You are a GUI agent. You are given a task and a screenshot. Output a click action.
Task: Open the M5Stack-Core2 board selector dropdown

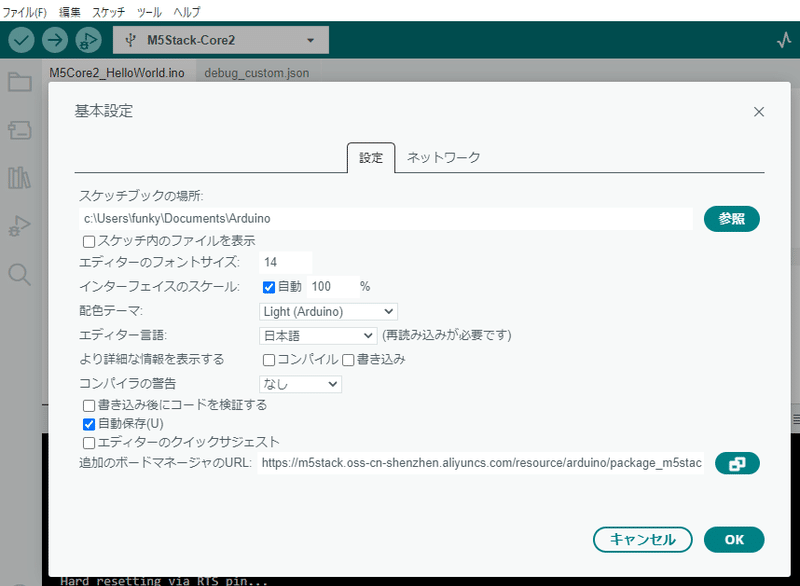221,40
